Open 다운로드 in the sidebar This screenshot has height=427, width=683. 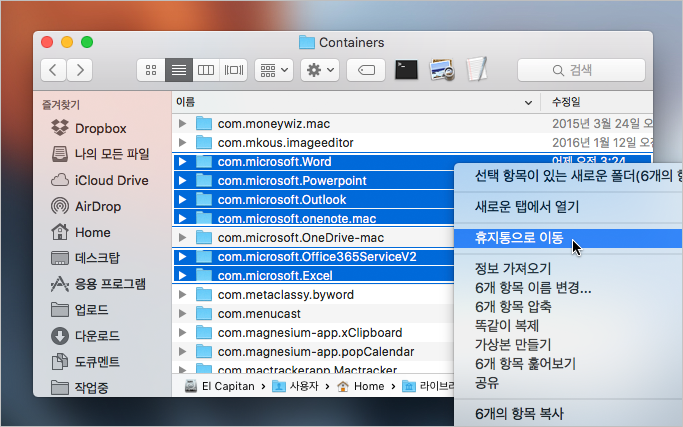click(x=85, y=336)
